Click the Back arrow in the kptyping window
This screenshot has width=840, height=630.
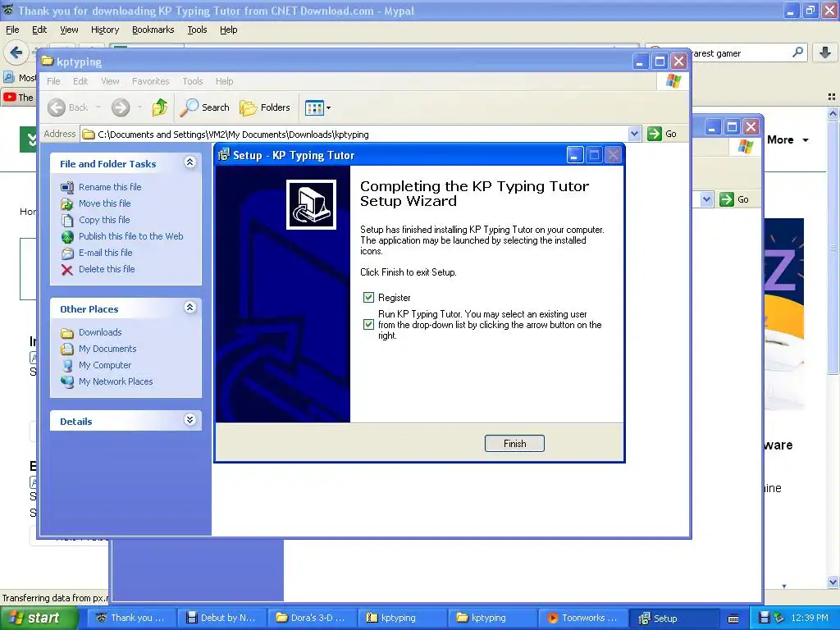click(x=57, y=107)
